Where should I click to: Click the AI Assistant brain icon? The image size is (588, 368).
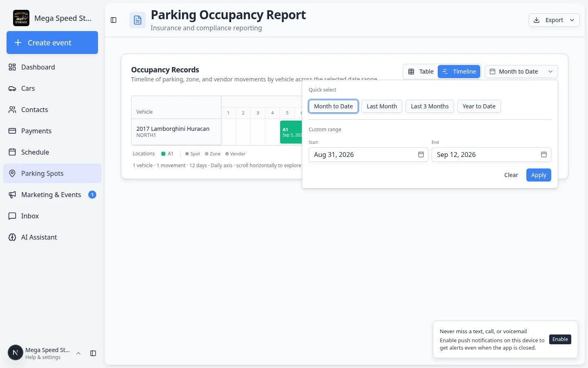pyautogui.click(x=12, y=237)
